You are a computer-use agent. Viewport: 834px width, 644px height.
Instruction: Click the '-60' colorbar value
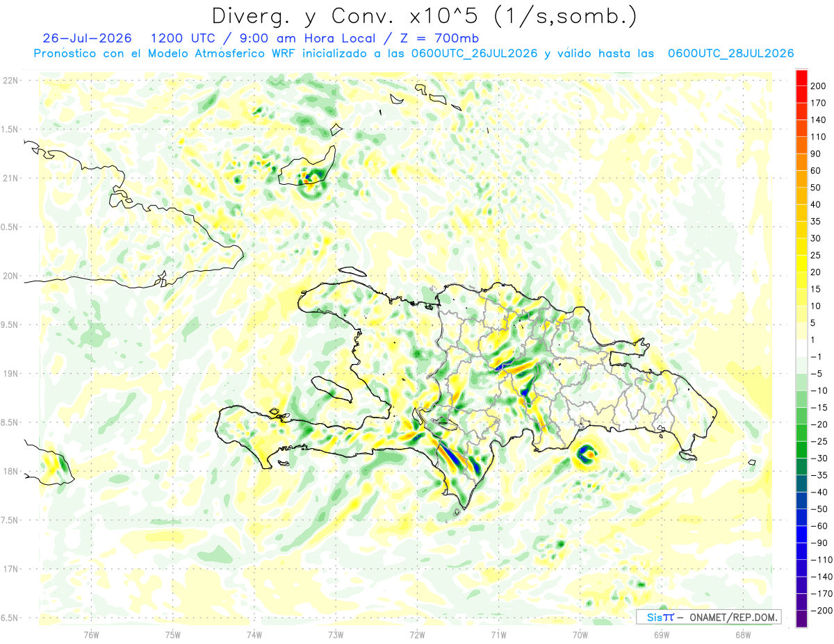819,525
